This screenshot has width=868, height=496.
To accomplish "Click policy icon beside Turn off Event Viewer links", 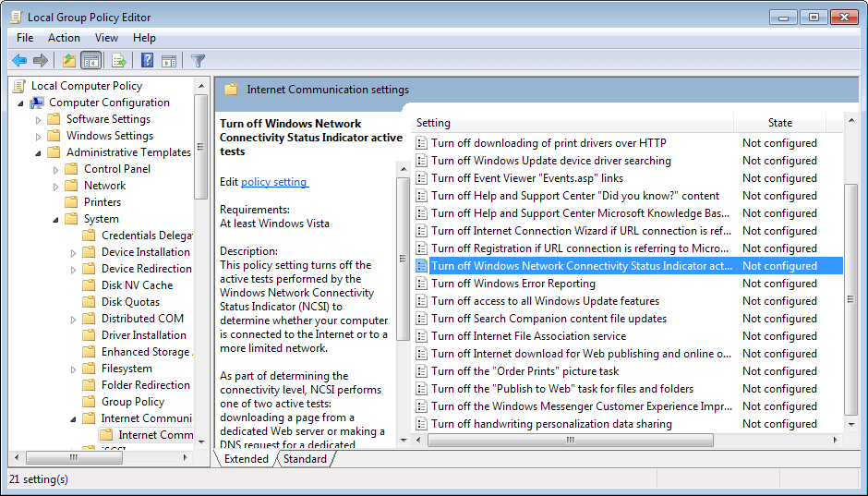I will pyautogui.click(x=422, y=178).
